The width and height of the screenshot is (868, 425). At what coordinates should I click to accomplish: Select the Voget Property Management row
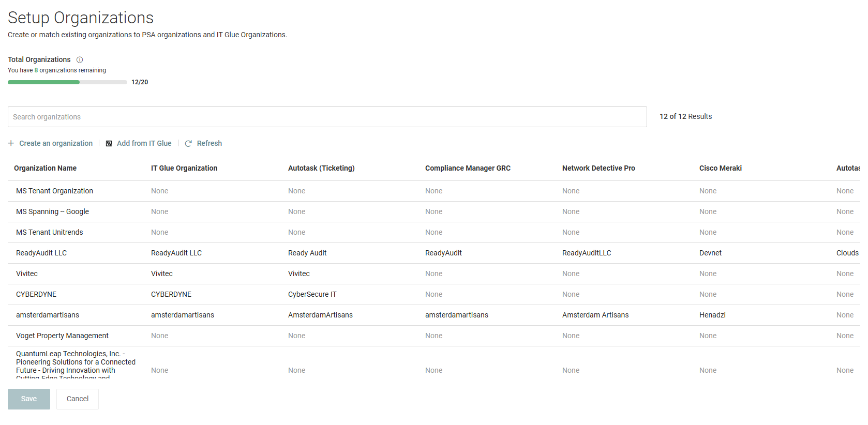[62, 336]
